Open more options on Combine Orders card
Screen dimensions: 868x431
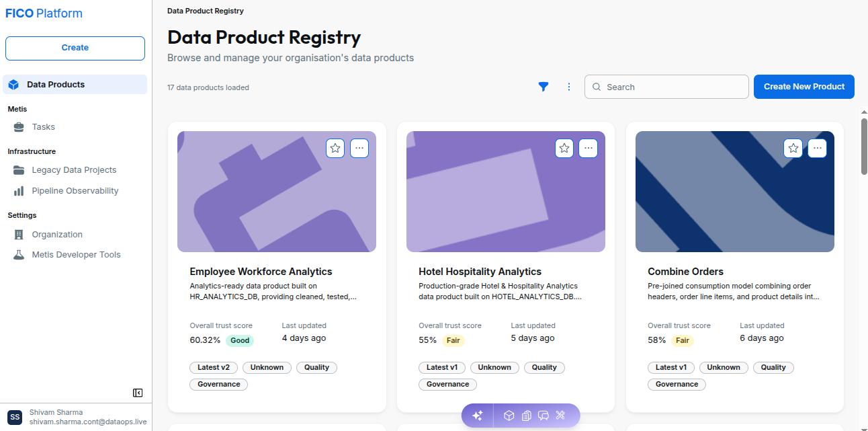818,148
